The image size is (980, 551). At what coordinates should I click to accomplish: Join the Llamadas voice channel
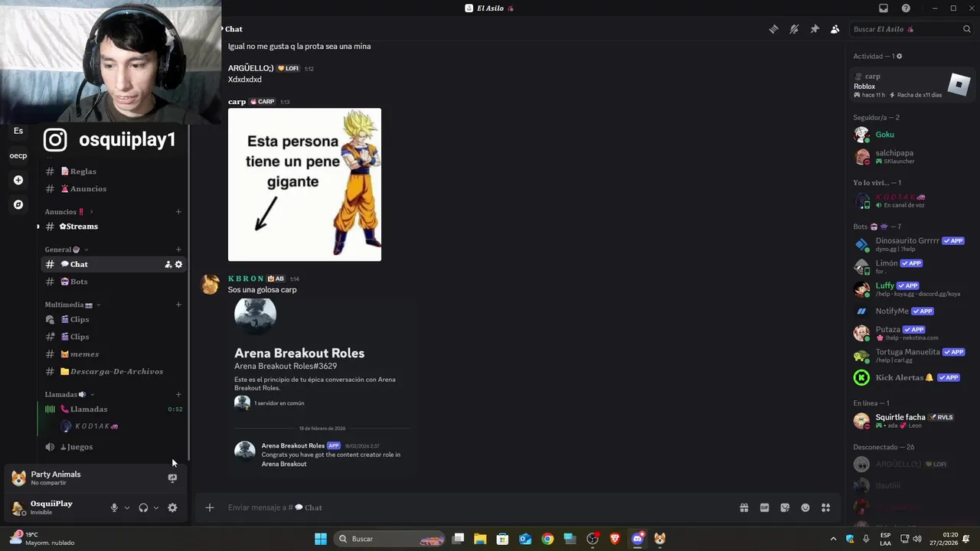pyautogui.click(x=113, y=409)
